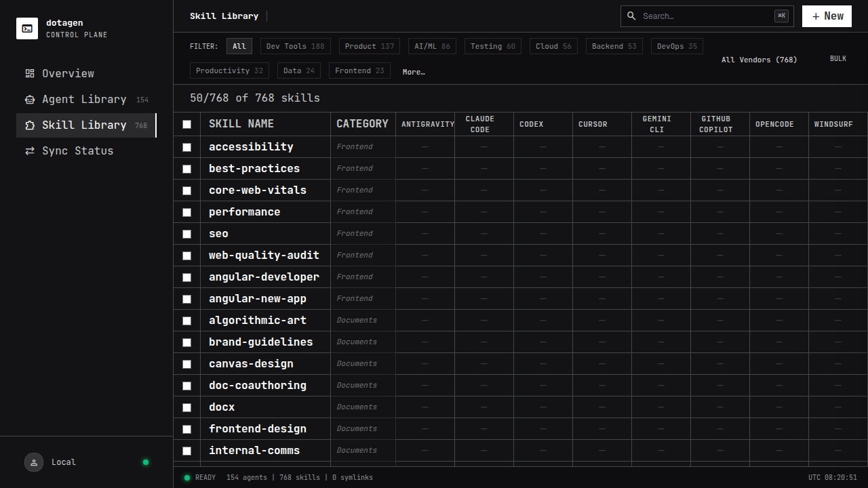
Task: Check the performance skill checkbox
Action: point(187,212)
